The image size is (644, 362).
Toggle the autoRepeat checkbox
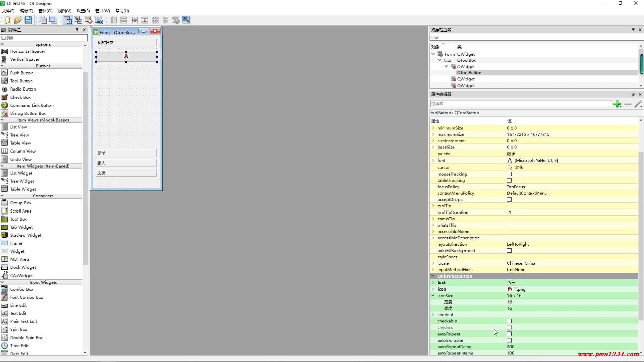509,334
